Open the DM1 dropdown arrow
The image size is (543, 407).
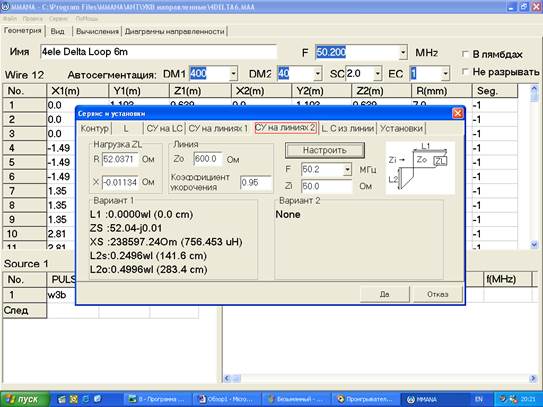(233, 73)
